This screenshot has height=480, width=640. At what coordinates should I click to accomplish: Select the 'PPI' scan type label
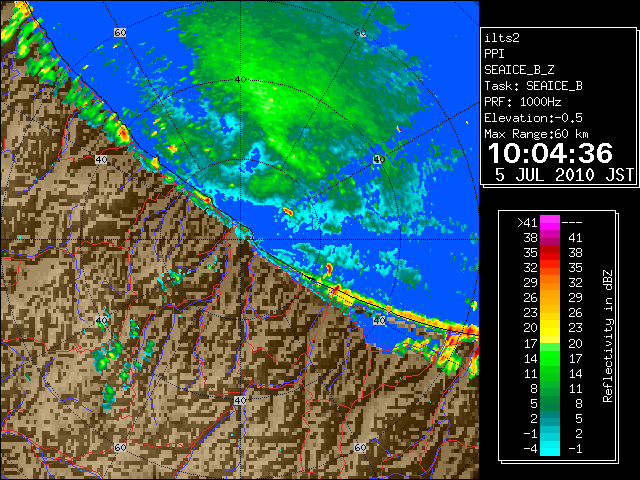click(x=494, y=54)
